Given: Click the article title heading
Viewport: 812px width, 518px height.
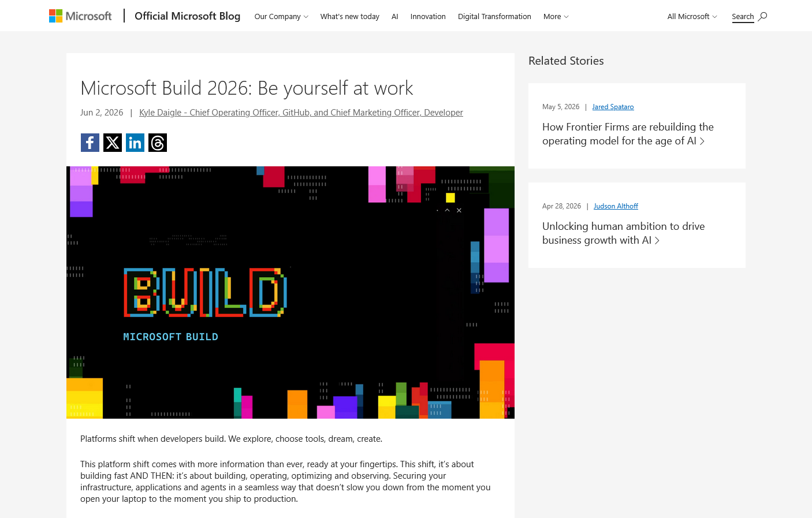Looking at the screenshot, I should (x=247, y=88).
